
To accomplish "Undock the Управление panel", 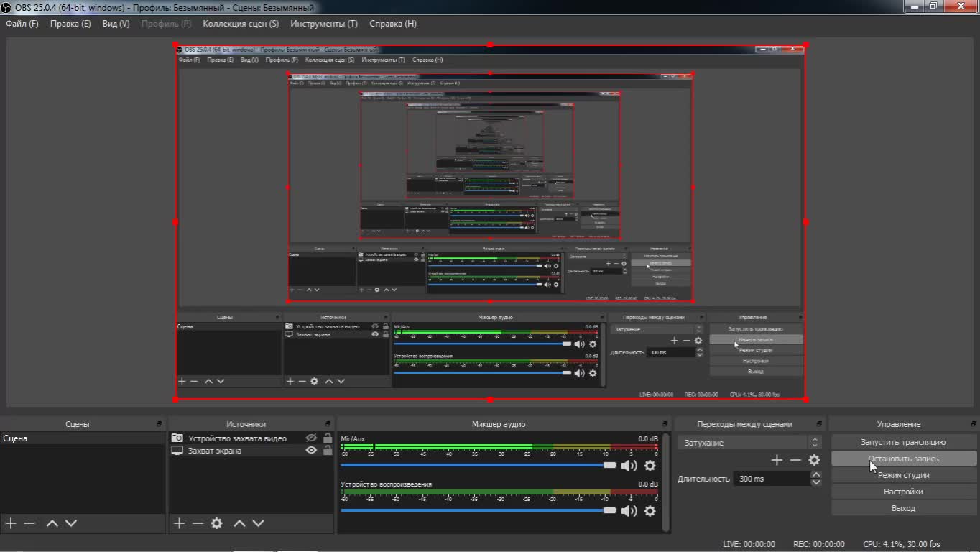I will (974, 424).
